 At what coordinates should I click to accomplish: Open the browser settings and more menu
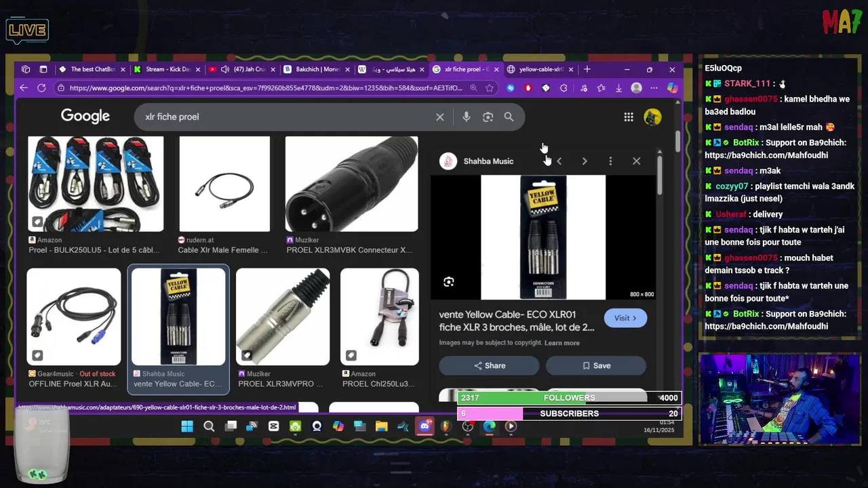[654, 88]
